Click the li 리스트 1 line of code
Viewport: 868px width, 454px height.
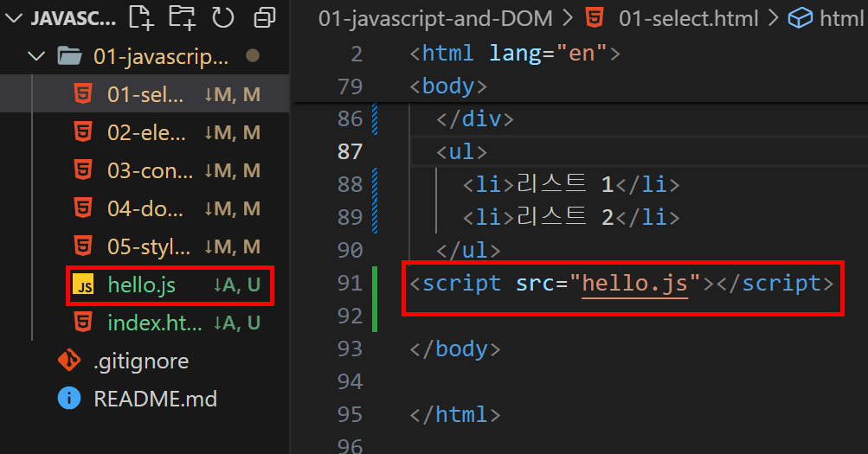coord(571,185)
